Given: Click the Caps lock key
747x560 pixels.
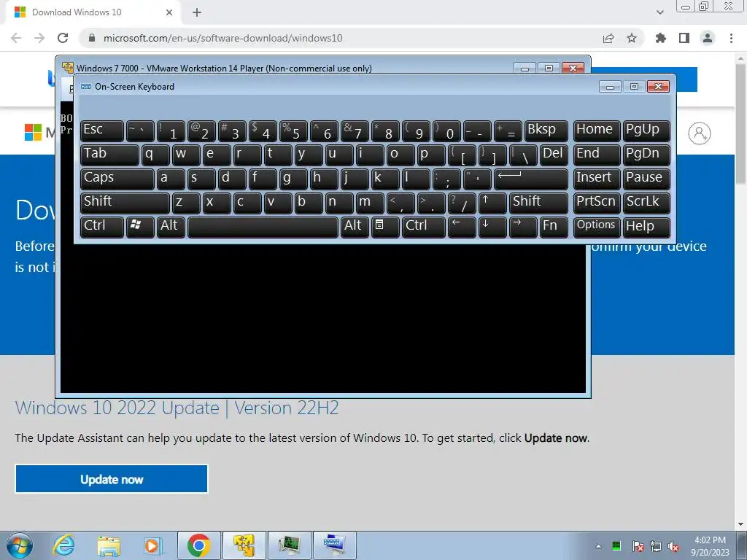Looking at the screenshot, I should point(117,179).
